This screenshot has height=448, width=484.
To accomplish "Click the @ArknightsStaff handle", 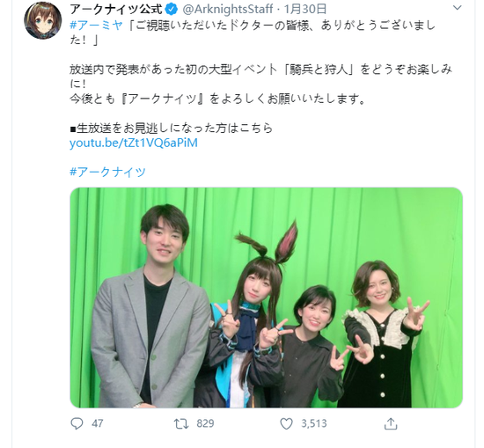I will click(x=228, y=10).
